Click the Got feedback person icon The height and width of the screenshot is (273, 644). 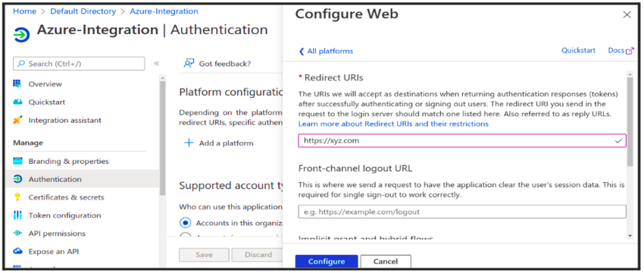(x=189, y=63)
